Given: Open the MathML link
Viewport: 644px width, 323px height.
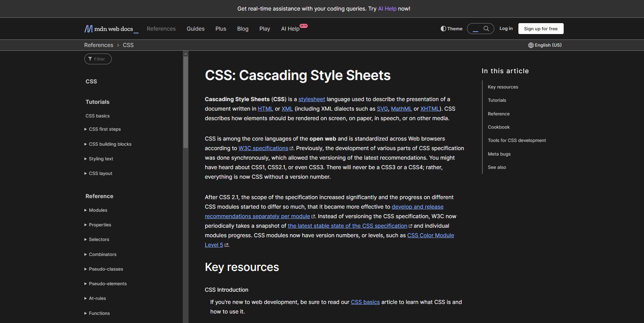Looking at the screenshot, I should tap(401, 109).
